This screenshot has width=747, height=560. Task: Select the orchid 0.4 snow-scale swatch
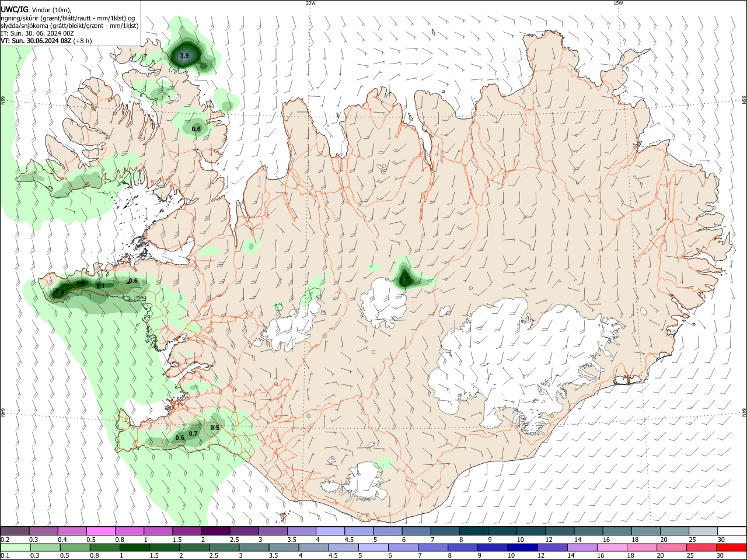coord(72,531)
